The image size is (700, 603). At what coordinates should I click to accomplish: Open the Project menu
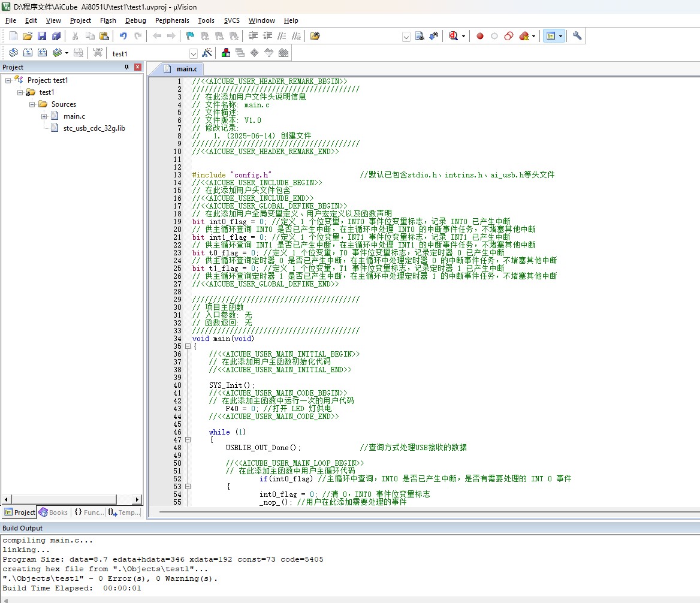[80, 20]
